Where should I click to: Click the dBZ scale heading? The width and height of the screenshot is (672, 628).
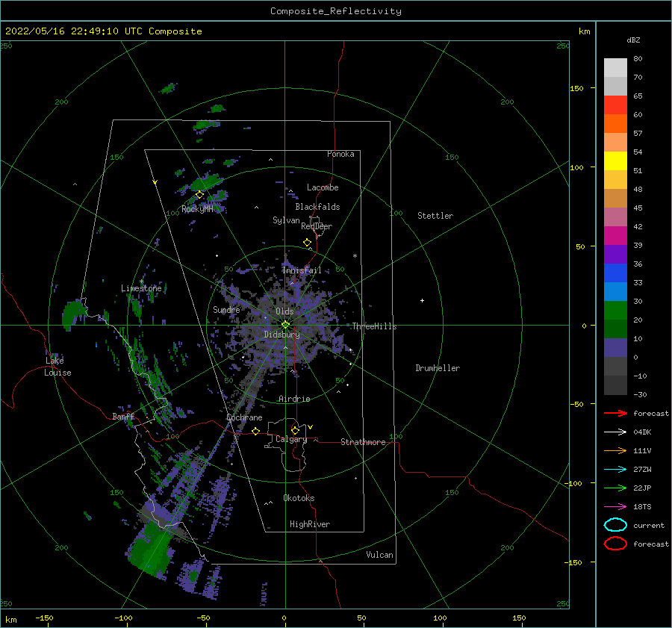[x=633, y=40]
